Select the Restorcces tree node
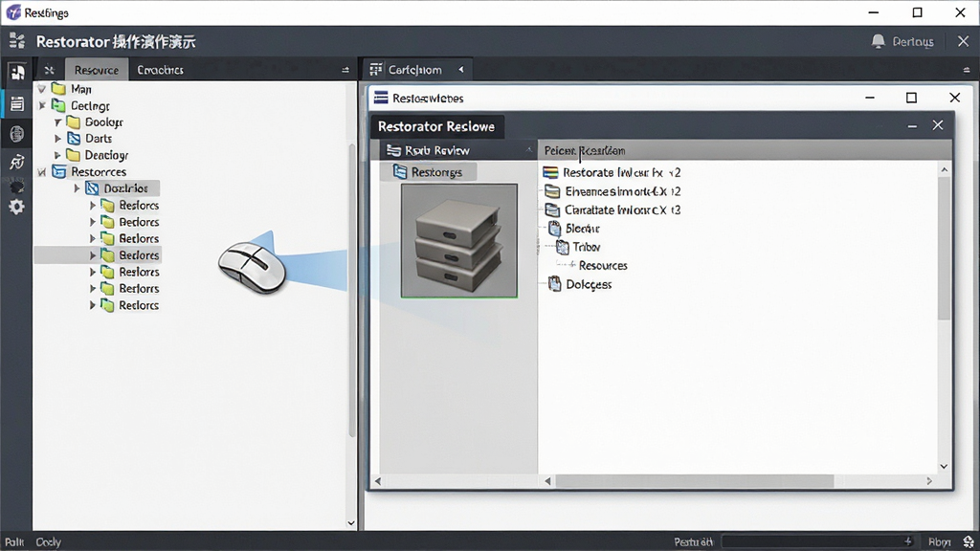Image resolution: width=980 pixels, height=551 pixels. coord(99,172)
